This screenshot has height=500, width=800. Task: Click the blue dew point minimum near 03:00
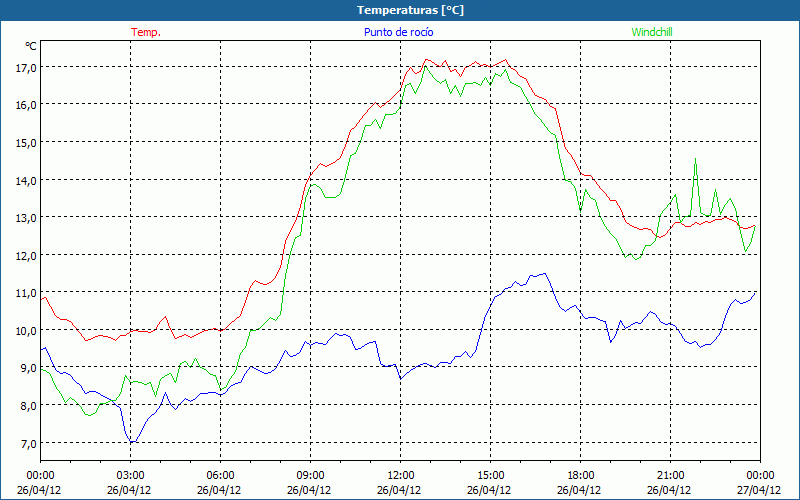pos(132,441)
